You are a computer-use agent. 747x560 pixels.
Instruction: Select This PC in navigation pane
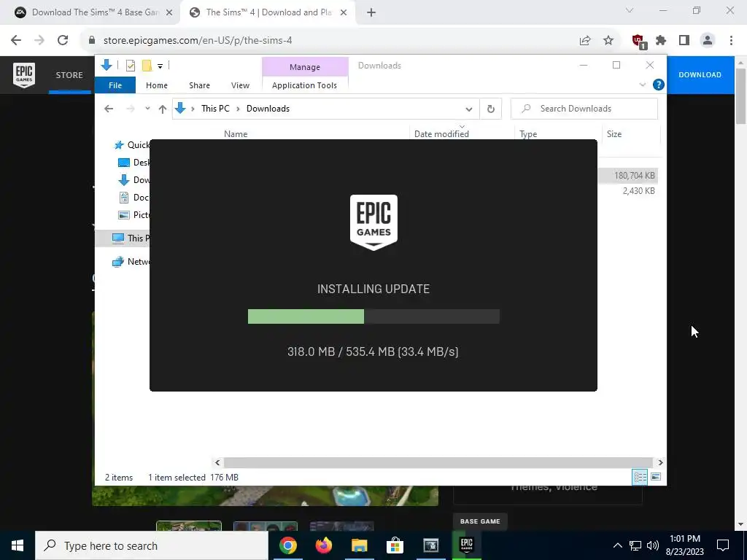click(131, 238)
